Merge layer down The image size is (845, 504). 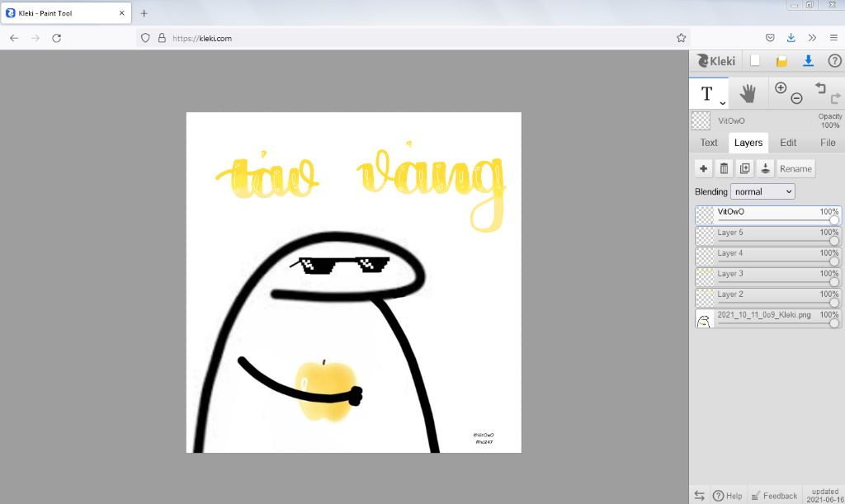coord(765,168)
